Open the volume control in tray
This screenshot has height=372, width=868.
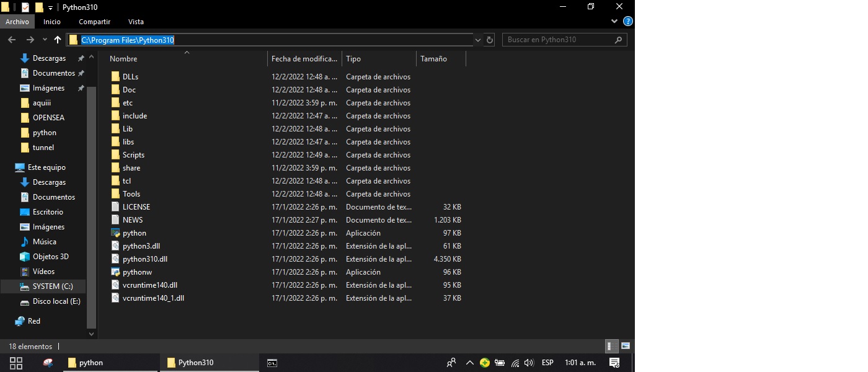point(529,363)
